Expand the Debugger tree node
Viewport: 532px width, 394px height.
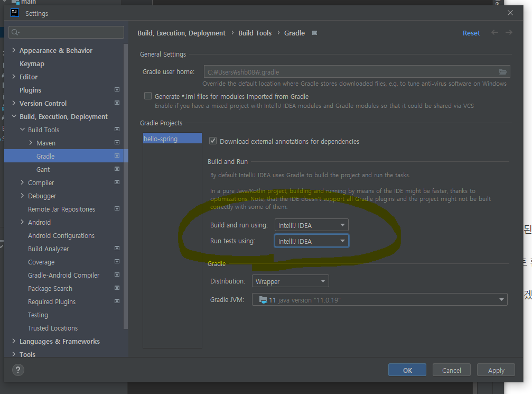[x=22, y=196]
